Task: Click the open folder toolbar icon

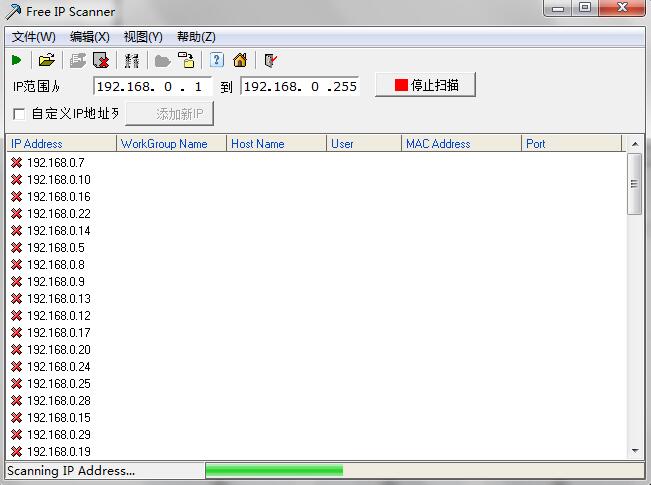Action: coord(46,60)
